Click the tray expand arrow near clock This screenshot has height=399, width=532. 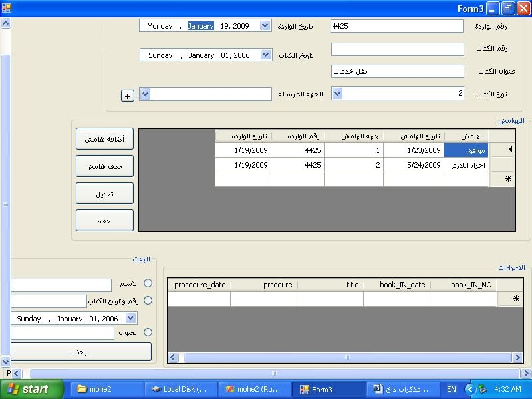[470, 389]
